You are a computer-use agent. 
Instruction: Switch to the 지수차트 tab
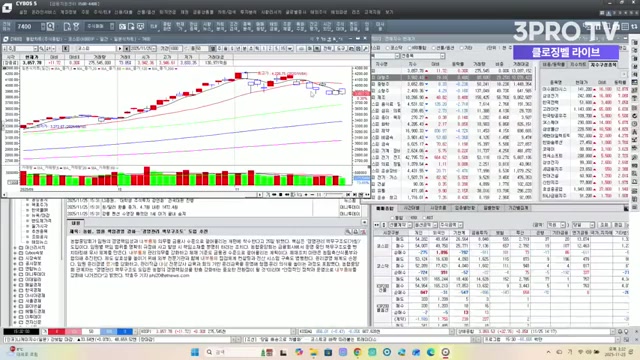click(x=578, y=65)
